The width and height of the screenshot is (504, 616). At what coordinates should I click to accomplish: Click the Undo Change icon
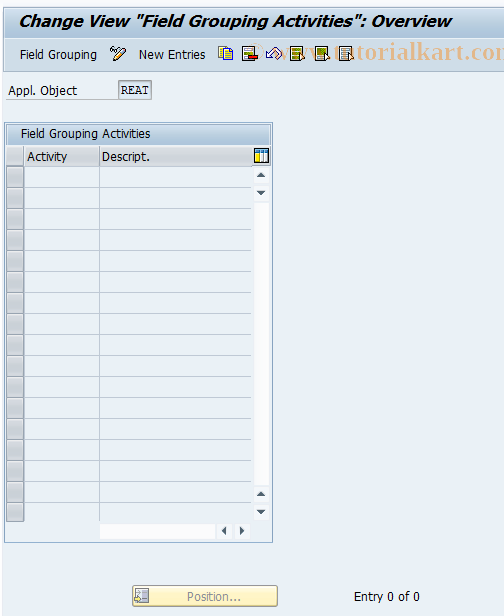click(274, 54)
